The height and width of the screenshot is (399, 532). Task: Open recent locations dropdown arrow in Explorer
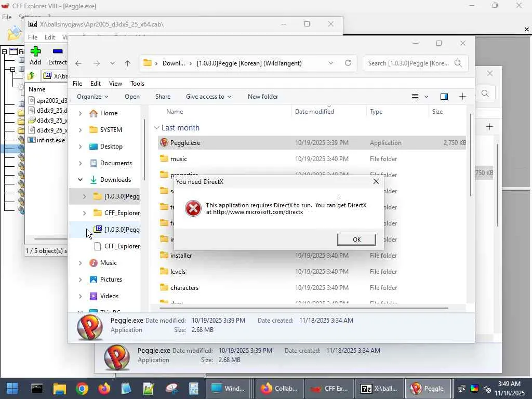click(x=112, y=63)
